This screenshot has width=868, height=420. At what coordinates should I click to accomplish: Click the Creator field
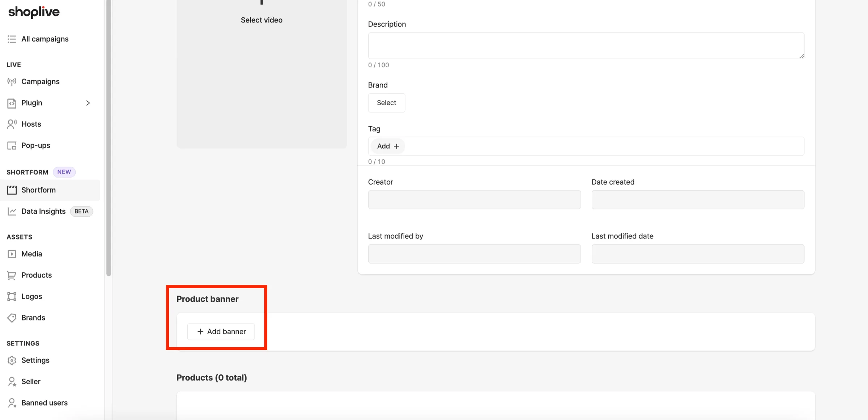[475, 200]
